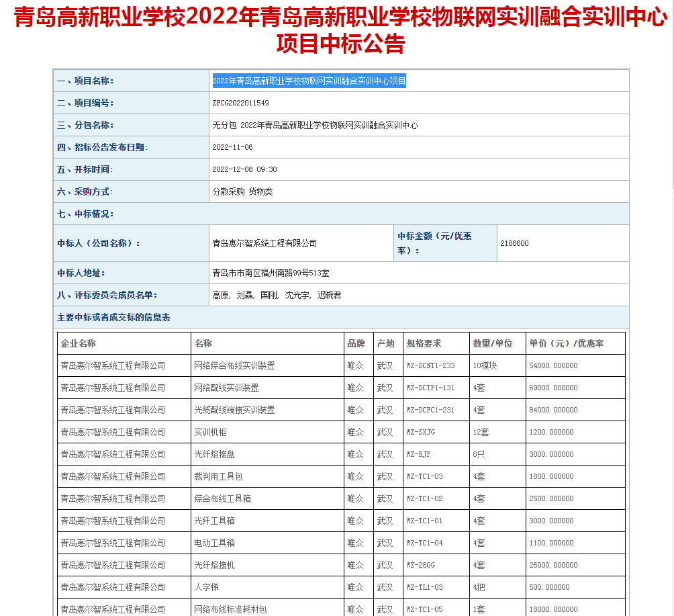
Task: Click the announcement date 2022-11-06
Action: pos(232,147)
